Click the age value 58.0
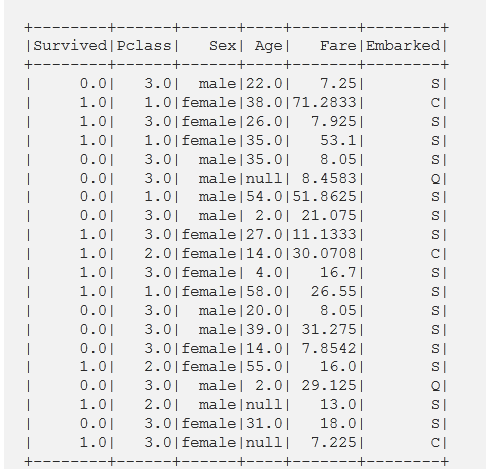 tap(264, 291)
